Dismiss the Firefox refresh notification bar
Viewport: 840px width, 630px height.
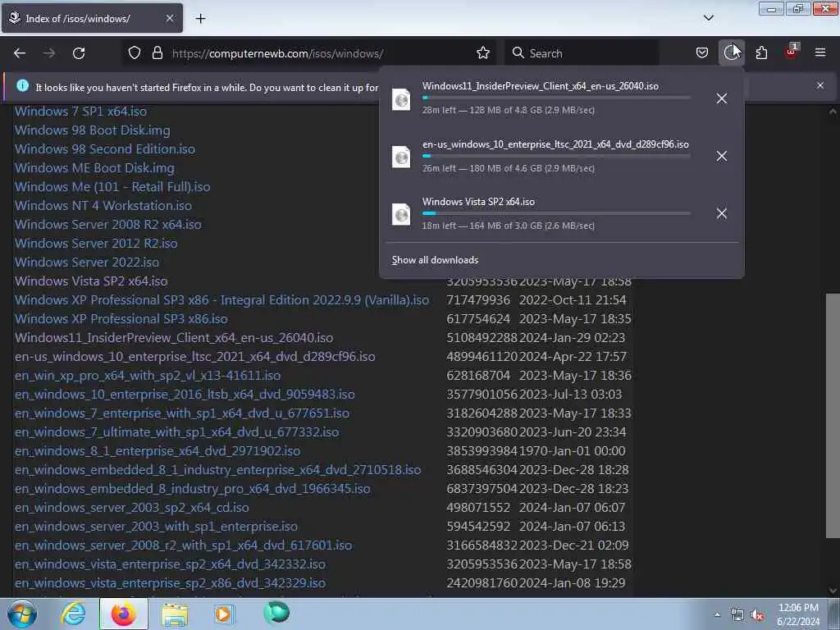click(x=820, y=85)
